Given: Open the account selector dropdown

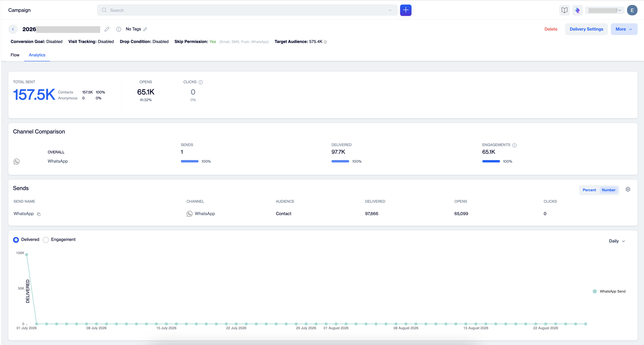Looking at the screenshot, I should (605, 10).
